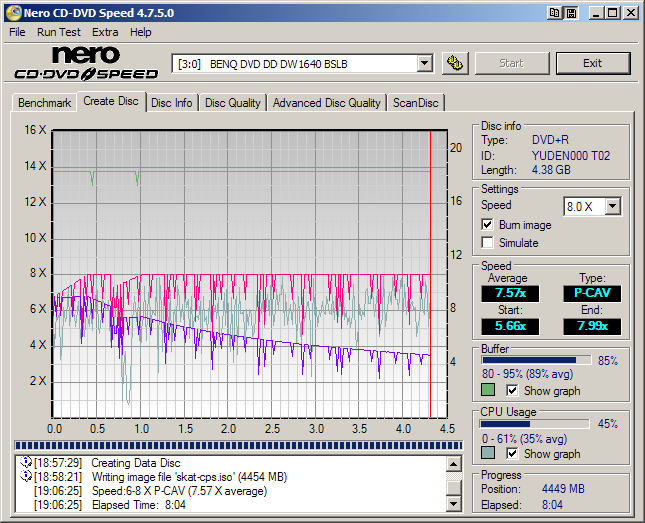Open the BENQ drive selection dropdown
Screen dimensions: 645x523
tap(424, 64)
